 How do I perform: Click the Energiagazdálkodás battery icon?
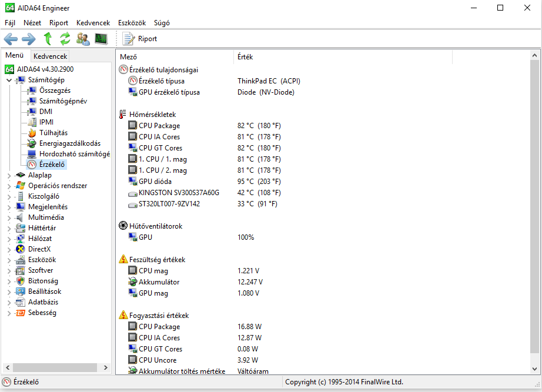tap(32, 143)
